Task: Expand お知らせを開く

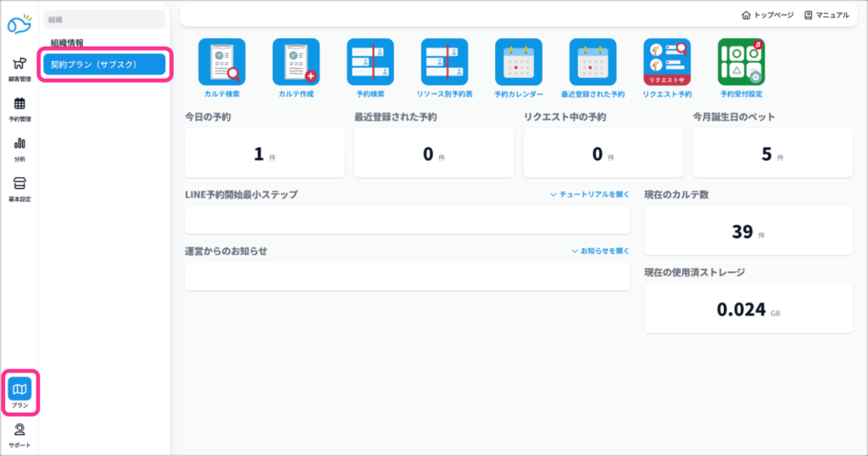Action: coord(600,251)
